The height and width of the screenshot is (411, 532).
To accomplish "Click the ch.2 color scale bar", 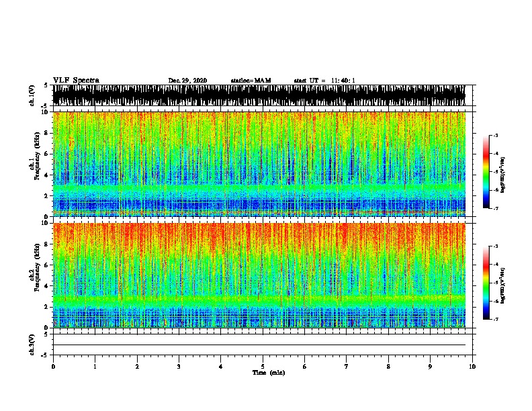I will coord(486,283).
